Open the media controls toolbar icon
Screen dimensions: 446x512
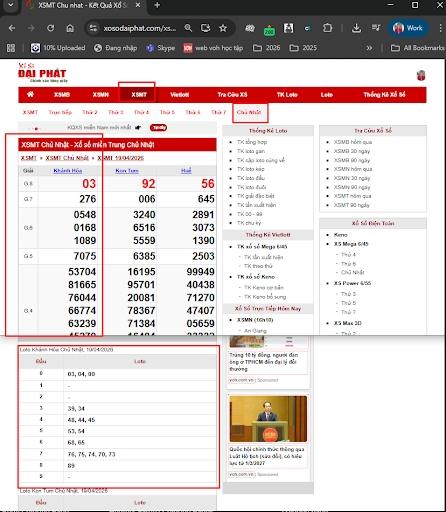pyautogui.click(x=376, y=28)
